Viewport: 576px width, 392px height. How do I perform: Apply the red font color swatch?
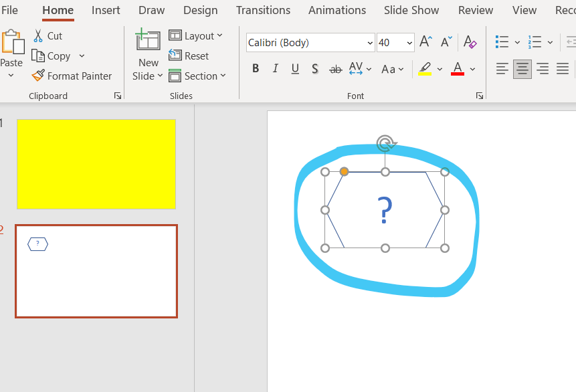(458, 69)
